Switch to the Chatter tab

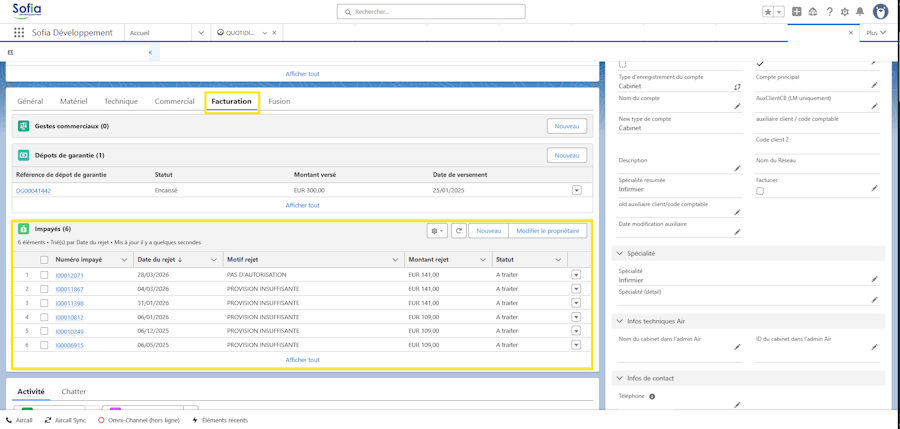click(x=73, y=391)
